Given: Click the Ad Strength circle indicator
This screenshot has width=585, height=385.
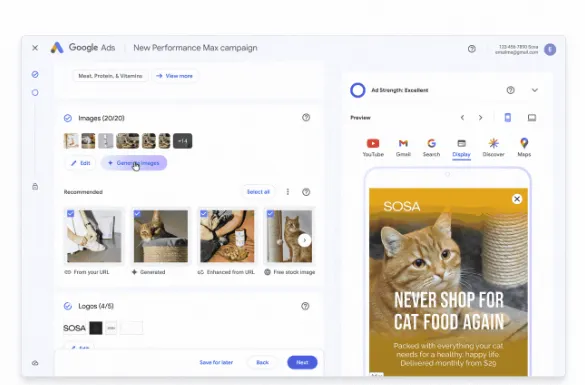Looking at the screenshot, I should [357, 90].
